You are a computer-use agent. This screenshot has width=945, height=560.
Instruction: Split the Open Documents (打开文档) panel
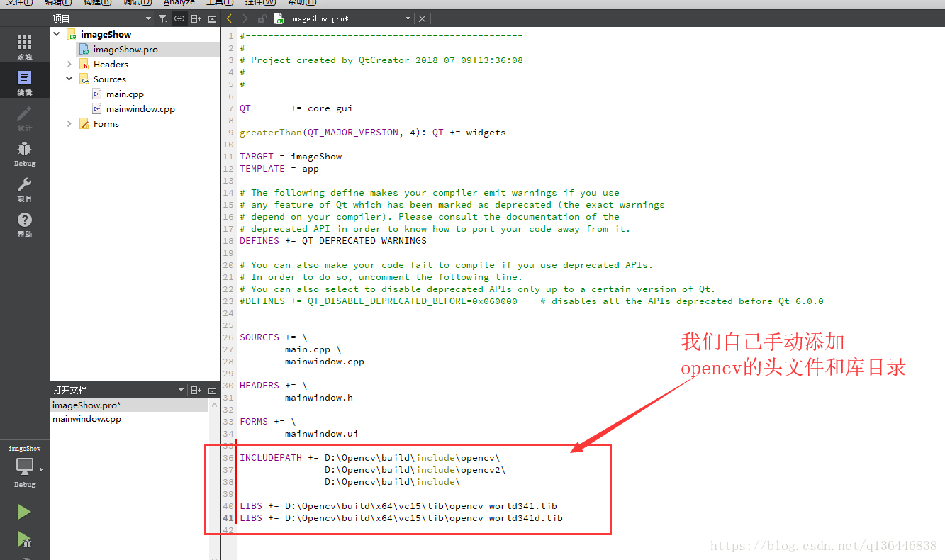tap(196, 390)
